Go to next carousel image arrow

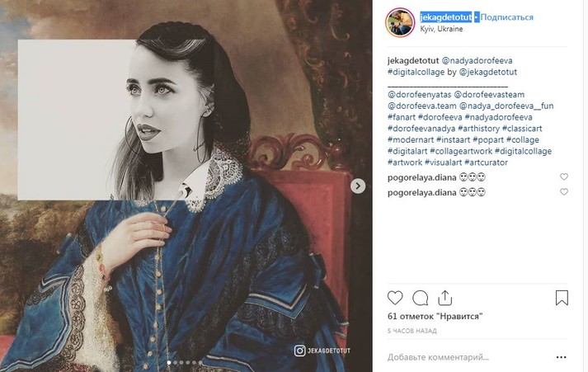click(x=358, y=186)
